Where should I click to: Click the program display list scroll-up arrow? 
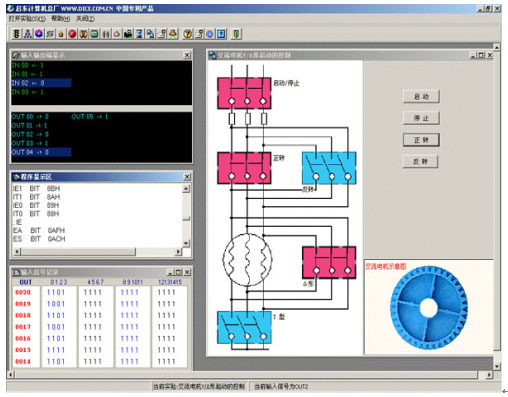click(x=186, y=189)
